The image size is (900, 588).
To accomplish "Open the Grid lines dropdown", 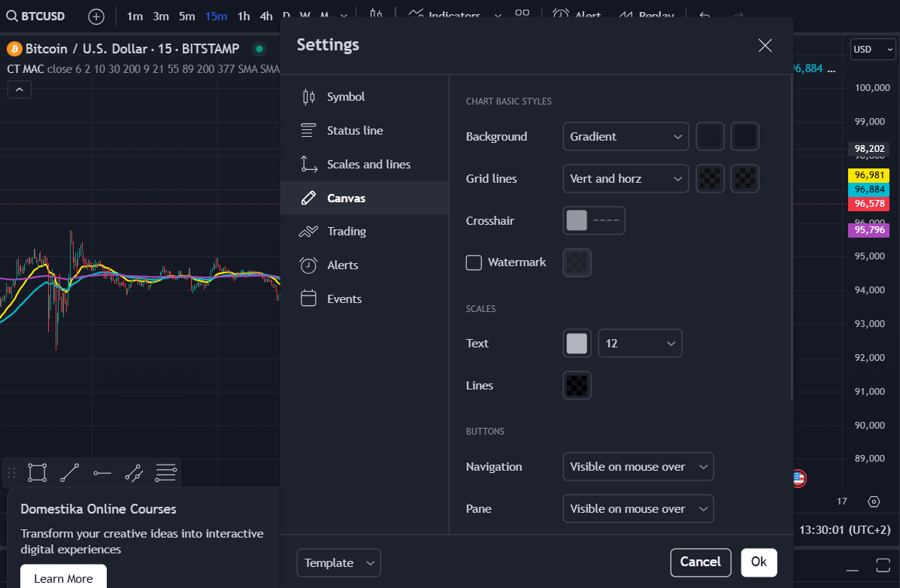I will click(x=626, y=178).
